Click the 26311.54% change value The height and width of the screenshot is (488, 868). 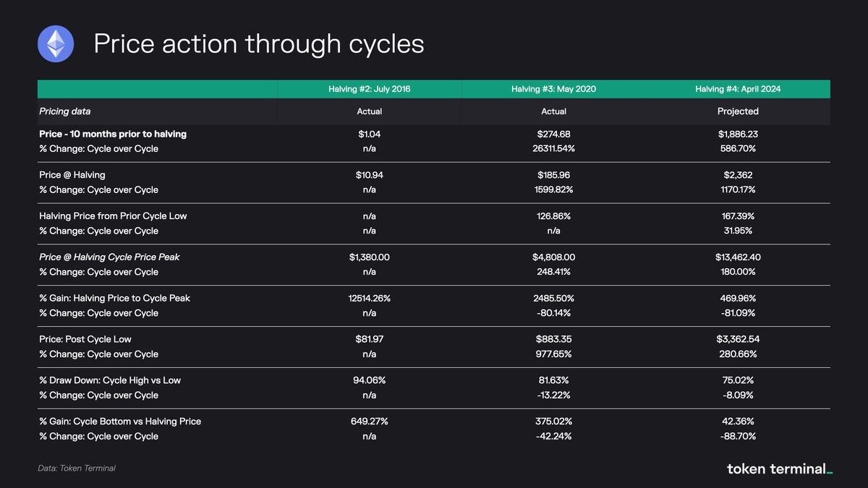point(553,148)
